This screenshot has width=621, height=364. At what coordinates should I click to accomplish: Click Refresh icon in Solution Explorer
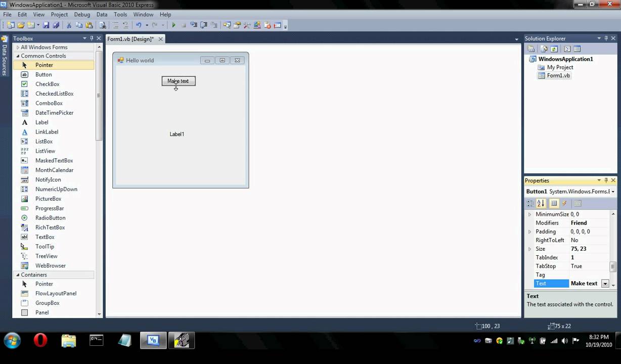554,49
